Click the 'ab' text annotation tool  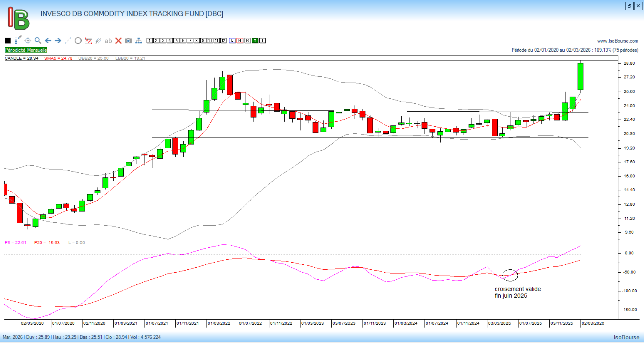(108, 41)
